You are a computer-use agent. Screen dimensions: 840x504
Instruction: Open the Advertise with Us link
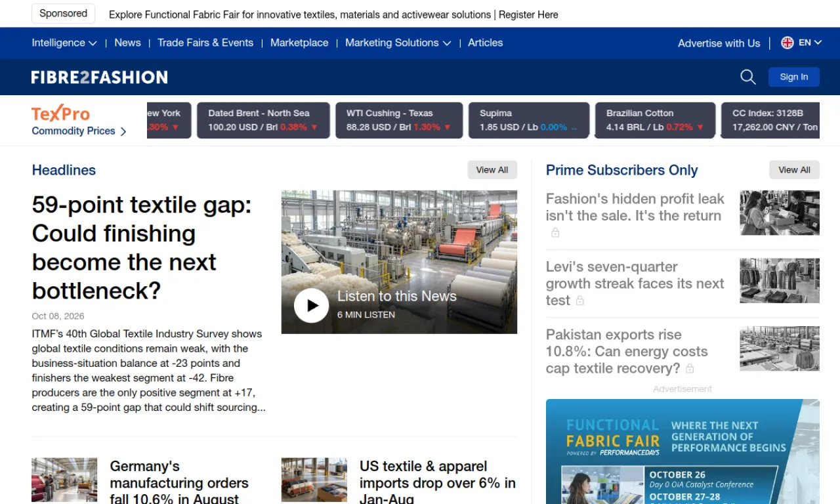[x=719, y=43]
